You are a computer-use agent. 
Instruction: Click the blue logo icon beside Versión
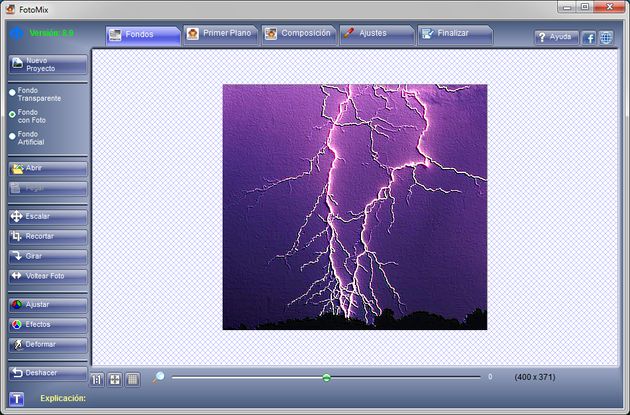(15, 32)
